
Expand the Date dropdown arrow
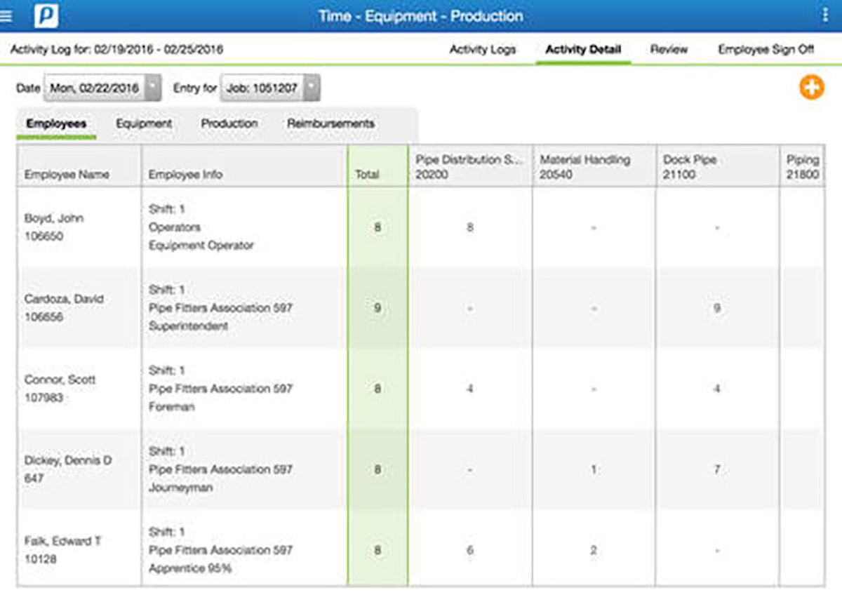coord(154,88)
